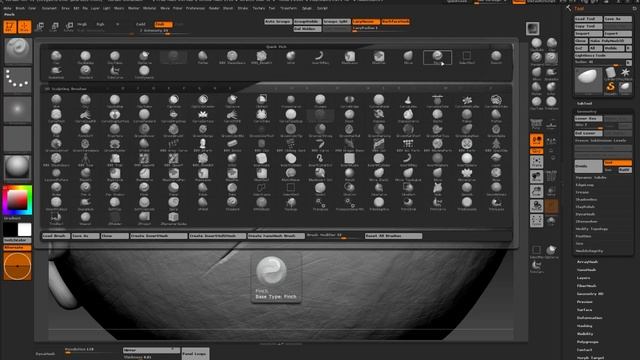Select the highlighted Pinch brush in Quick Pick

[437, 58]
